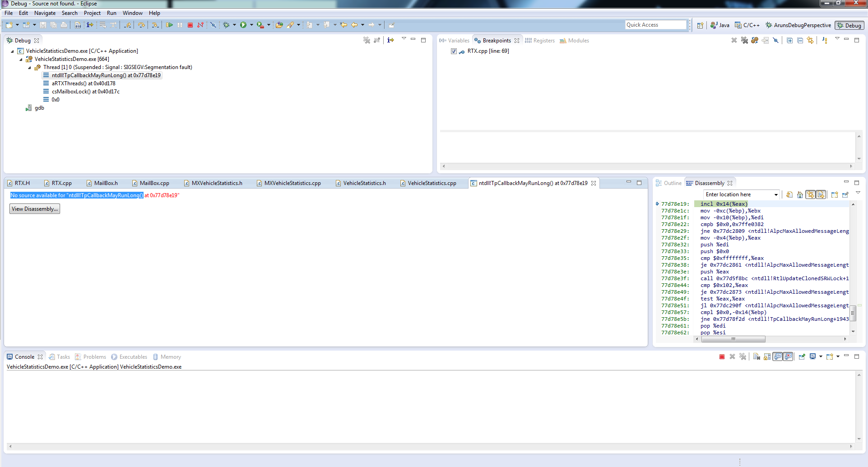Click the Quick Access search field
This screenshot has height=467, width=868.
[x=655, y=25]
